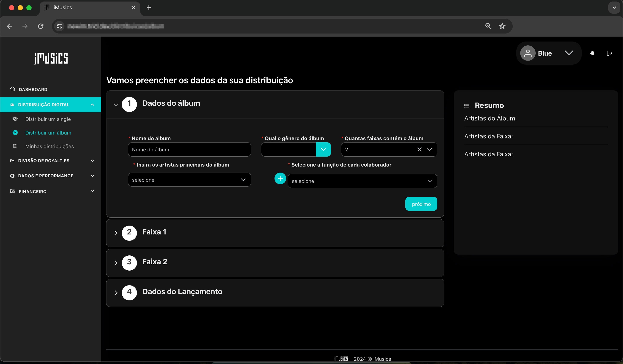The height and width of the screenshot is (364, 623).
Task: Open the main artists selecione dropdown
Action: (189, 180)
